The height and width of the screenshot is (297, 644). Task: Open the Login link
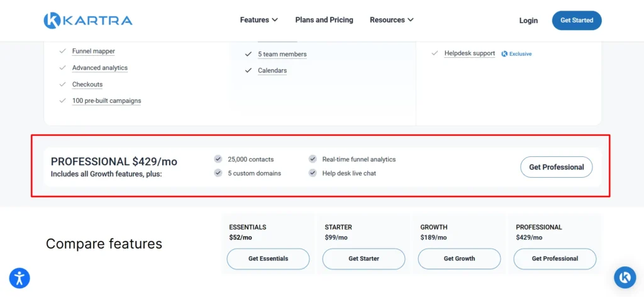tap(528, 21)
